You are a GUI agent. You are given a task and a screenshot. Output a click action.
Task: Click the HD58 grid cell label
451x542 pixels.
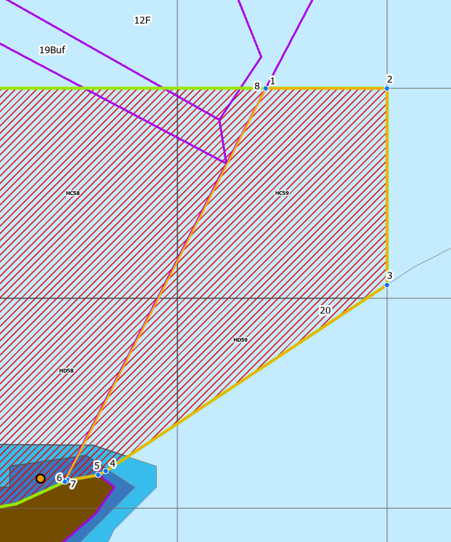[66, 371]
